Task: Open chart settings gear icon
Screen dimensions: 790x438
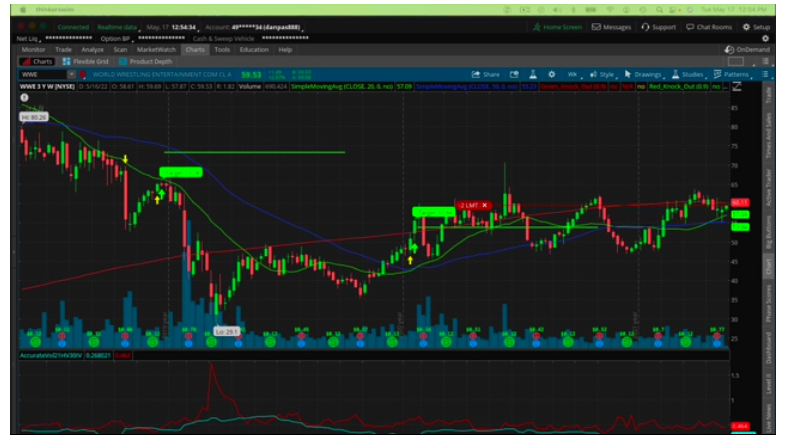Action: [552, 75]
